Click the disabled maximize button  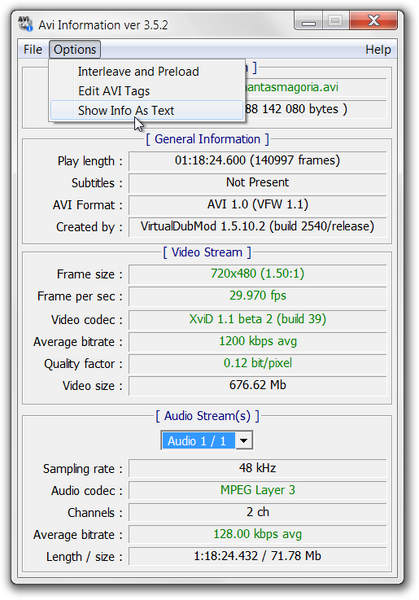[336, 21]
